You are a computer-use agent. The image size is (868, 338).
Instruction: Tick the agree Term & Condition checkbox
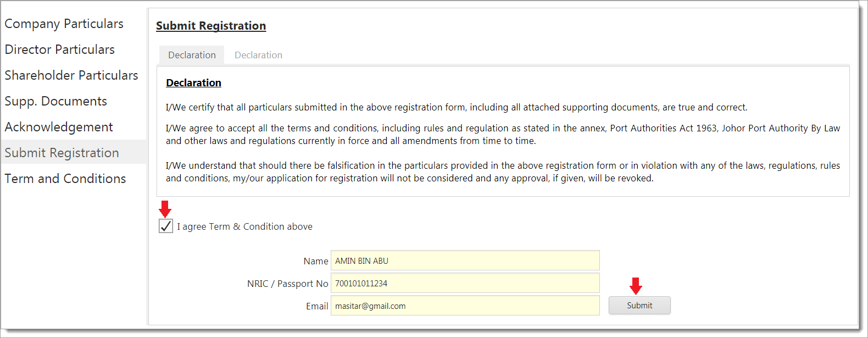[x=166, y=226]
